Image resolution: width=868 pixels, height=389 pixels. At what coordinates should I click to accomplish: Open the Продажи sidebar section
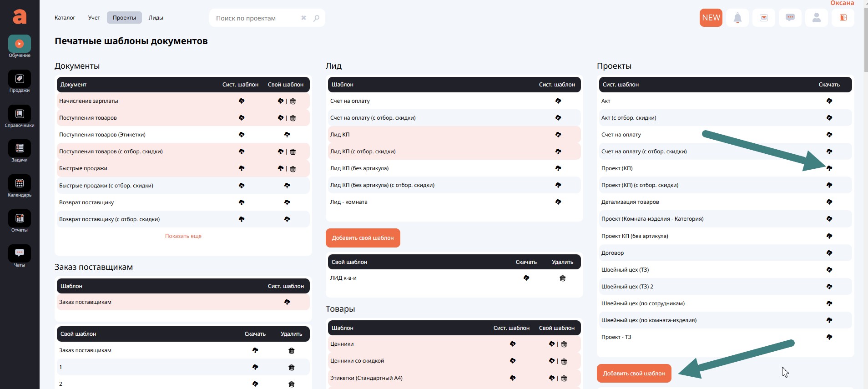point(19,79)
